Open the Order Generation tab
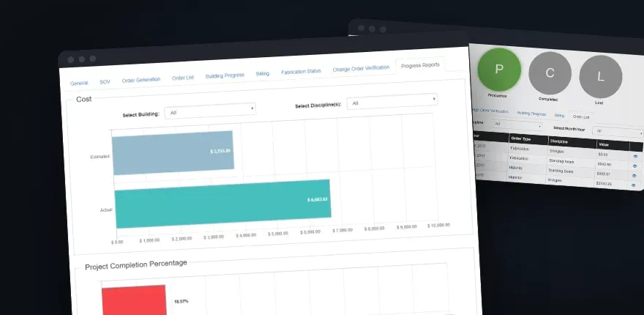This screenshot has width=644, height=315. 141,80
